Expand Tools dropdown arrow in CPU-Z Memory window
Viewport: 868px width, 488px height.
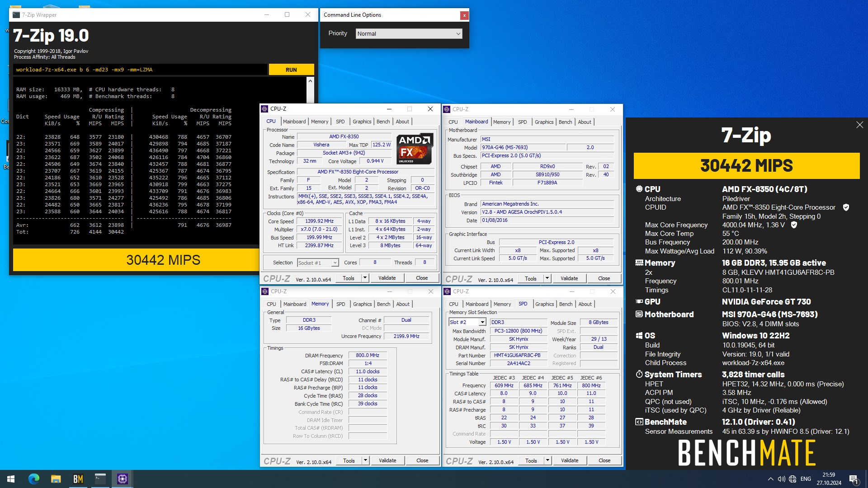tap(365, 460)
